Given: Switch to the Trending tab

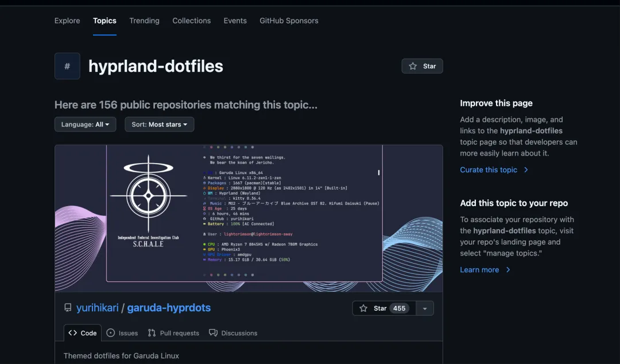Looking at the screenshot, I should 144,21.
